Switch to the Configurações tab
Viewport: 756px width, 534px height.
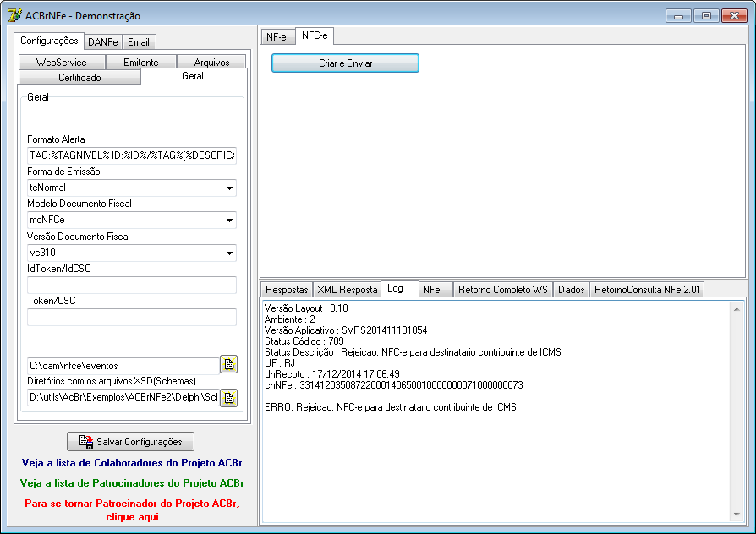[x=49, y=41]
